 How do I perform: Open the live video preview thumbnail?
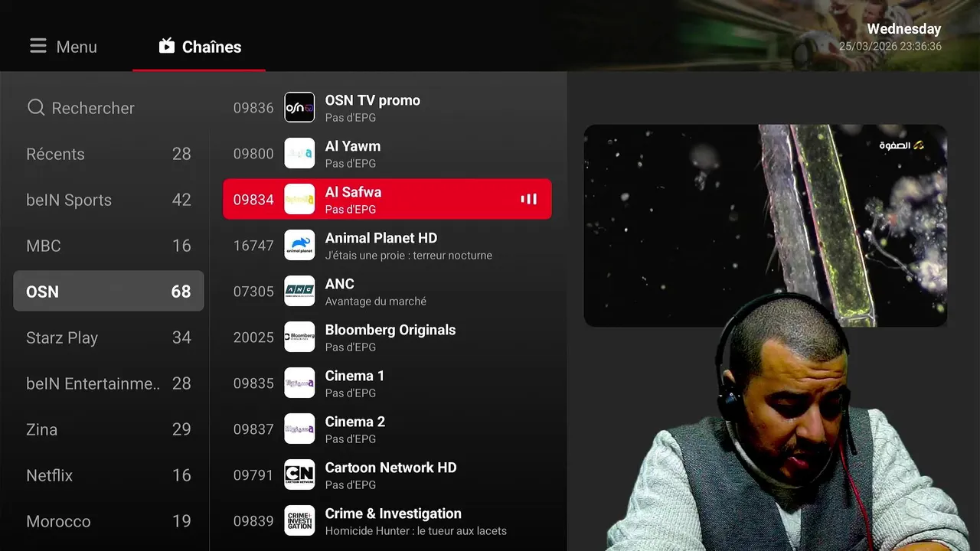pos(766,226)
